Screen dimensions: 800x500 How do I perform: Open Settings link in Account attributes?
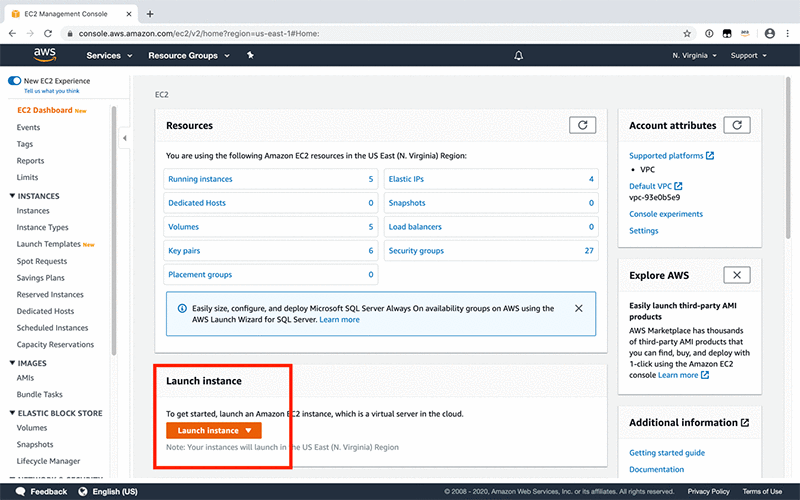pos(643,231)
